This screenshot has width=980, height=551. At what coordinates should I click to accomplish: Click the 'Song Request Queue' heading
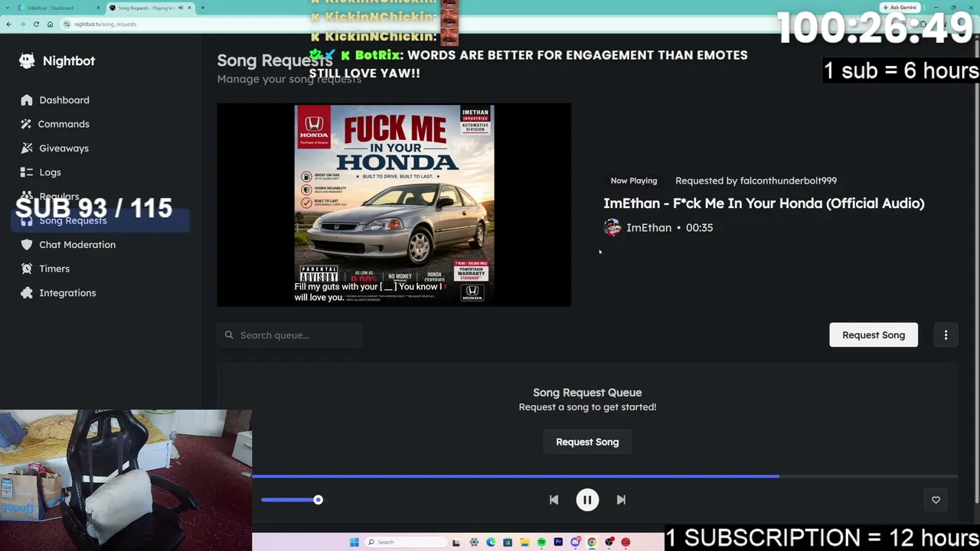(x=587, y=393)
